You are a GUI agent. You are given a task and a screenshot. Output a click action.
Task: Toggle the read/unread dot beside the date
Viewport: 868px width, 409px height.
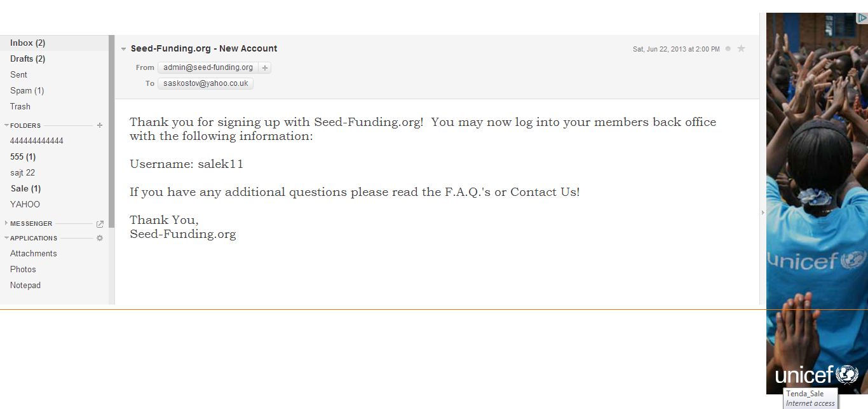(728, 48)
